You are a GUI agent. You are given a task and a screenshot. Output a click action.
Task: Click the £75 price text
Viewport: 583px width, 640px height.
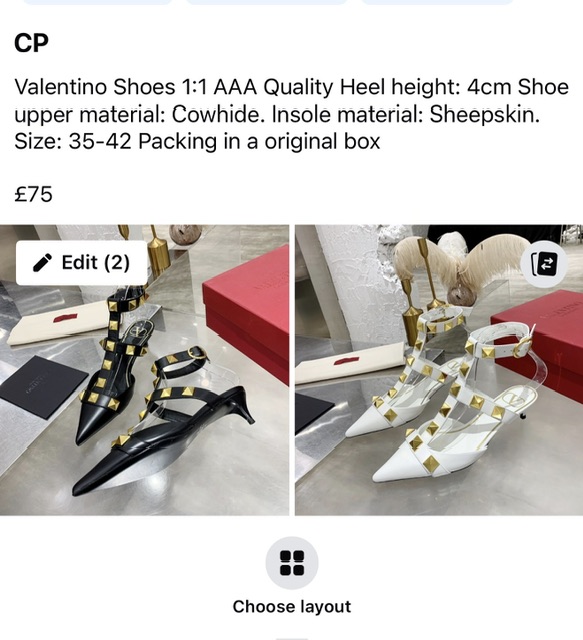coord(33,194)
